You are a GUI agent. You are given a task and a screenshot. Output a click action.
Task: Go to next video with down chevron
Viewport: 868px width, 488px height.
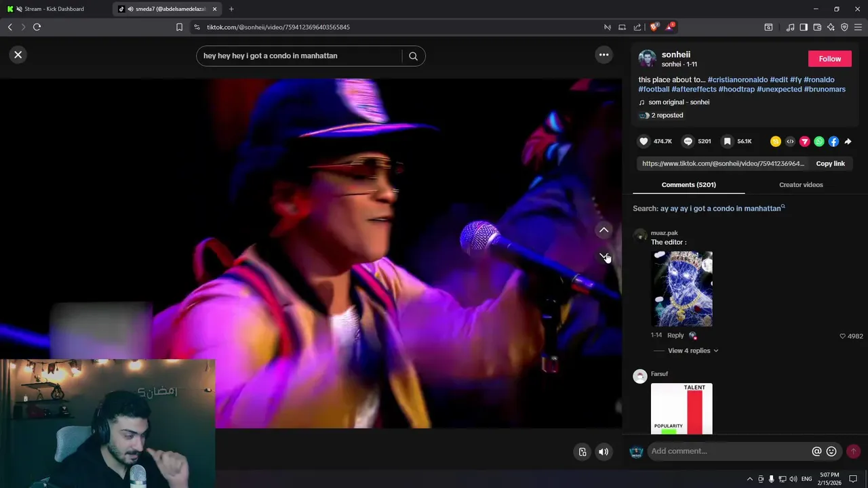point(604,256)
